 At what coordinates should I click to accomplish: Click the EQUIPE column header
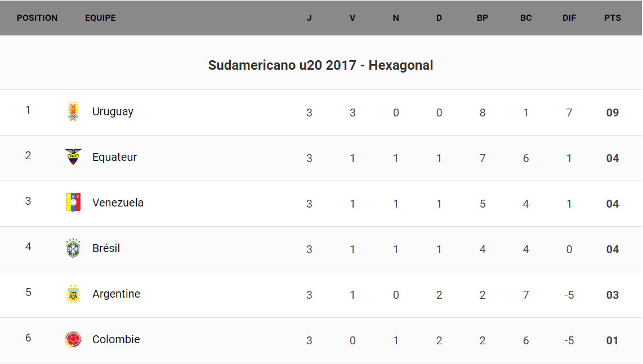(100, 18)
